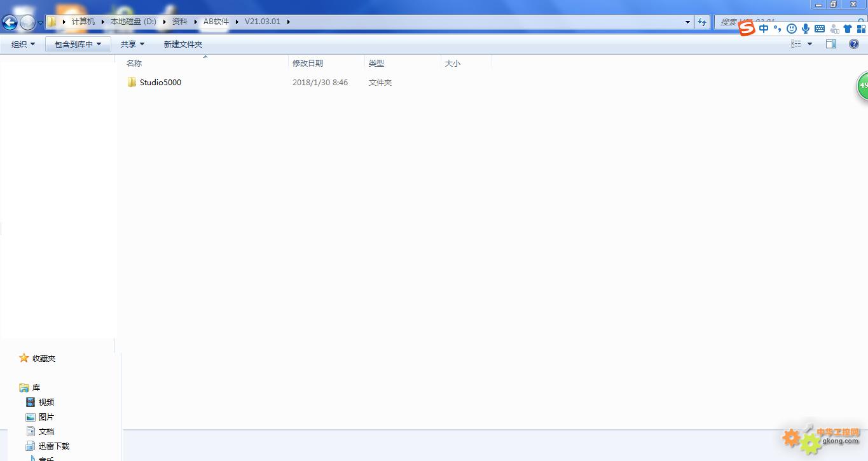The image size is (868, 461).
Task: Click the 迅雷下载 library icon
Action: (31, 446)
